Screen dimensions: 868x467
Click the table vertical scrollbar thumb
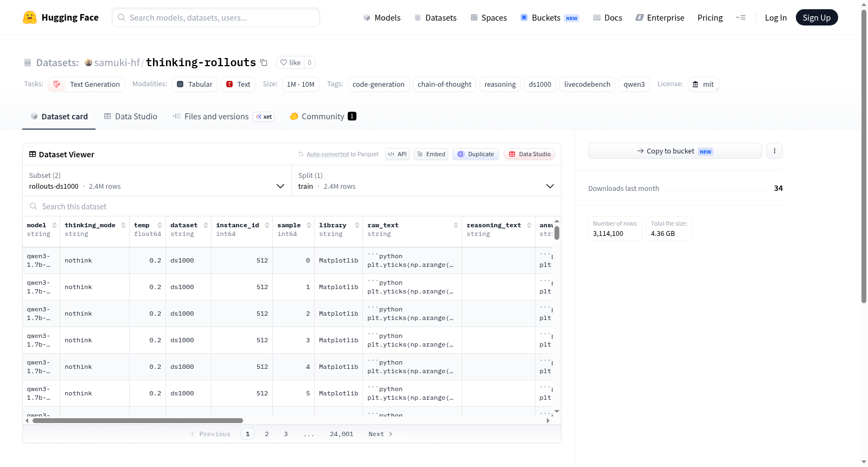click(x=557, y=233)
